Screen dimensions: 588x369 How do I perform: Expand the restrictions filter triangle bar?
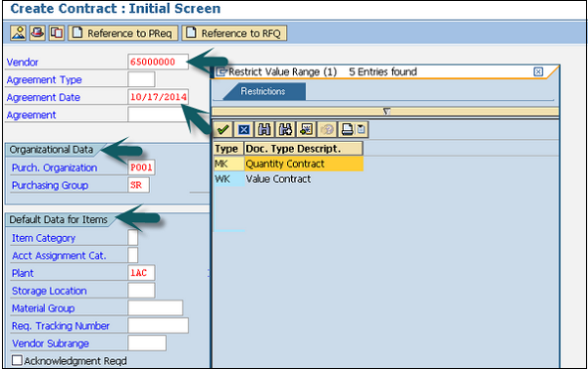coord(385,112)
